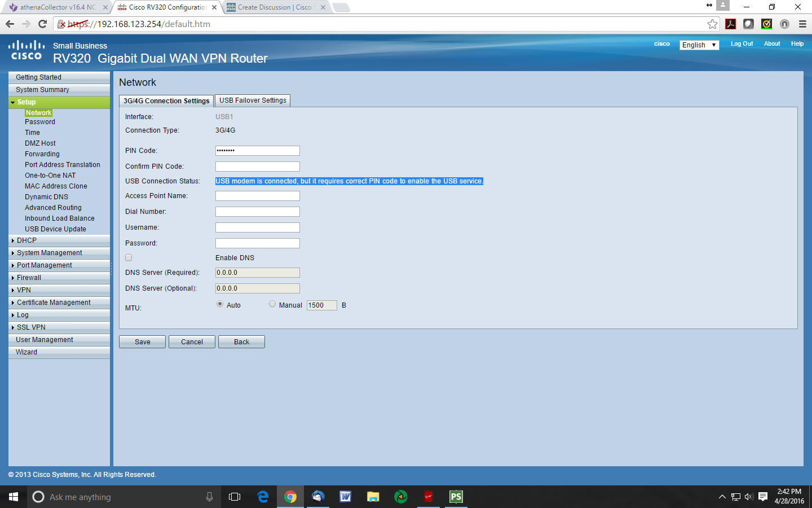The width and height of the screenshot is (812, 508).
Task: Expand the DHCP menu section
Action: point(59,240)
